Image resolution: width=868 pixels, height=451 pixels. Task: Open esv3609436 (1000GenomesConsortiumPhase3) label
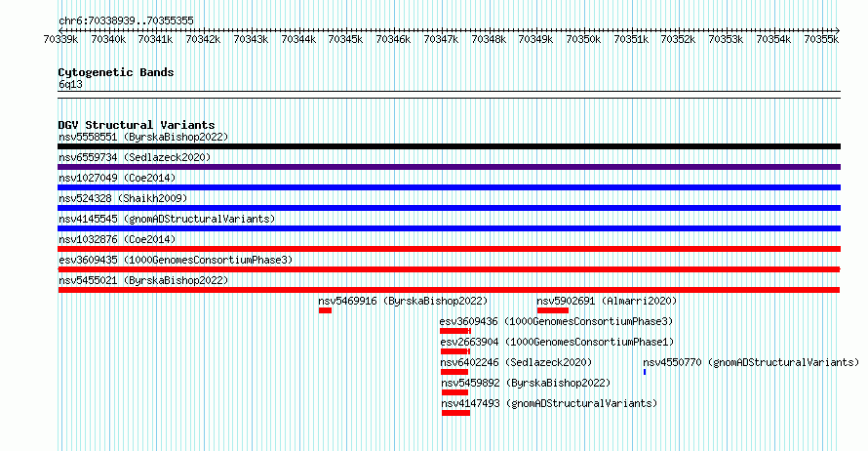coord(556,321)
